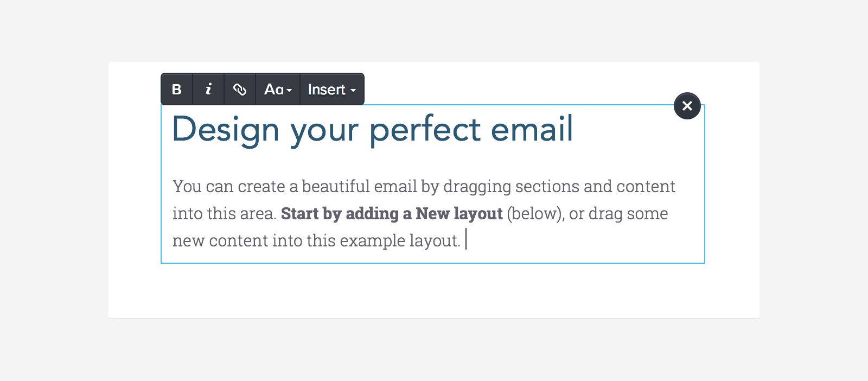Viewport: 868px width, 381px height.
Task: Click the insert link chain icon
Action: tap(240, 90)
